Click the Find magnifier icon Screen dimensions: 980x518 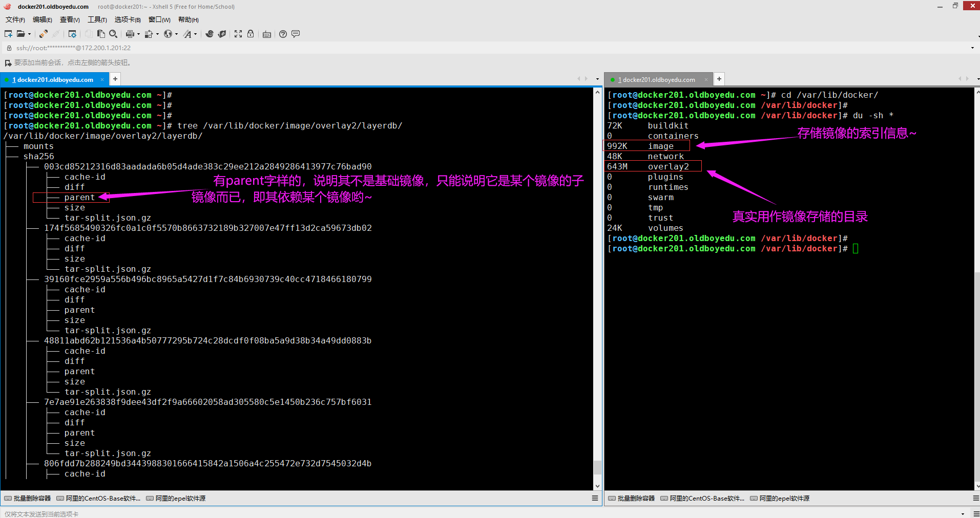[x=113, y=34]
